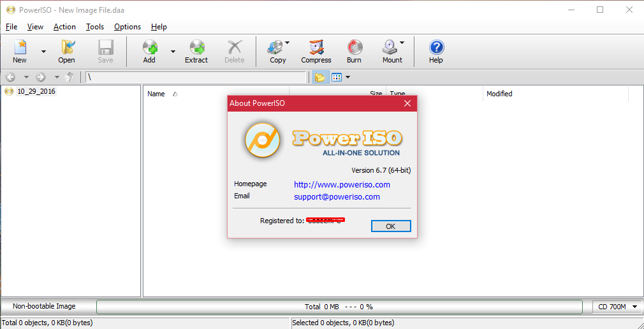The width and height of the screenshot is (644, 329).
Task: Click 'Total 0 objects, 0 KB(0 bytes)' status
Action: click(x=48, y=323)
